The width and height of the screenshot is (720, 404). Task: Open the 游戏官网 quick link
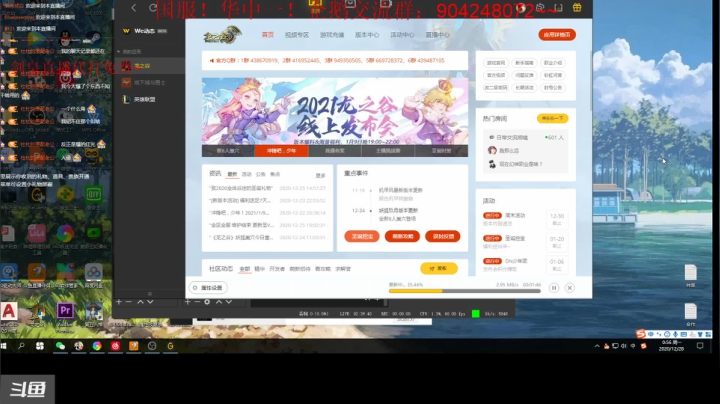click(496, 63)
